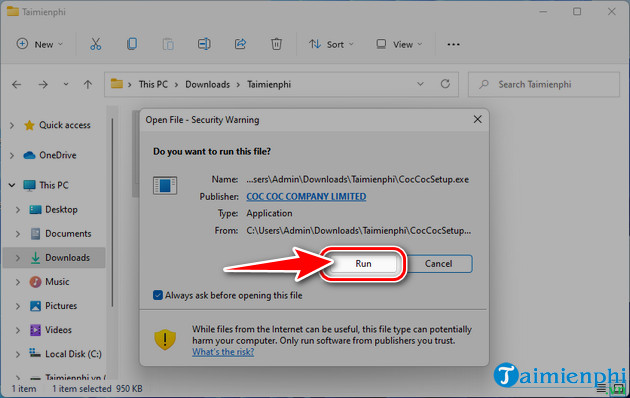The height and width of the screenshot is (398, 630).
Task: Click the navigation pane scrollbar
Action: coord(113,212)
